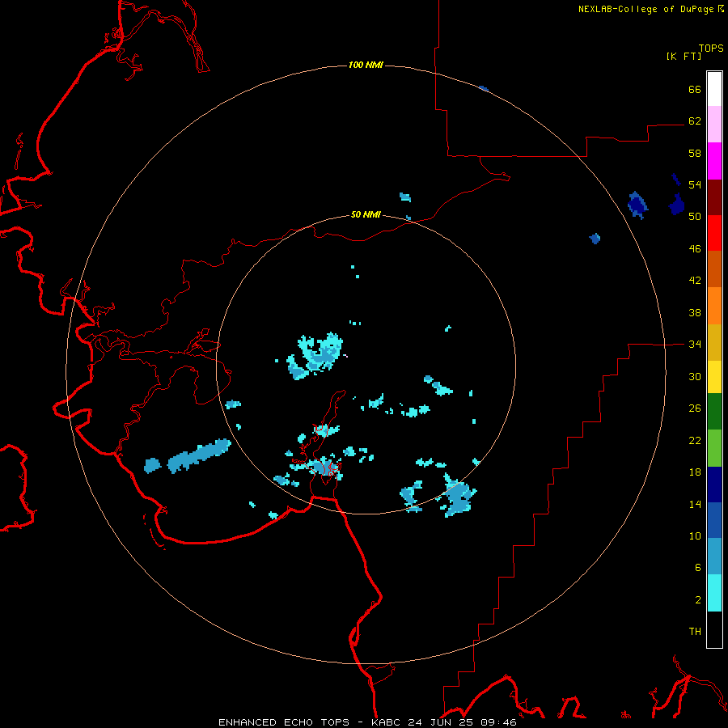Click the 2 legend value
This screenshot has width=728, height=728.
click(698, 600)
